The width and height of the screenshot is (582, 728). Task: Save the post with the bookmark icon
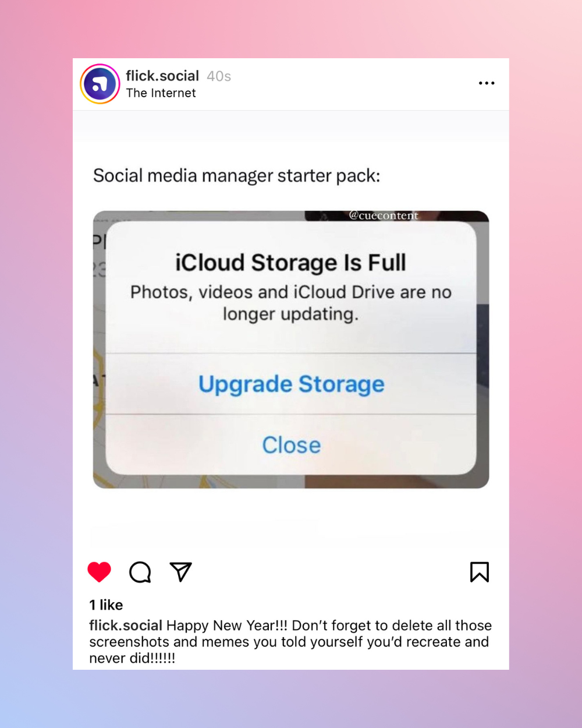click(480, 572)
